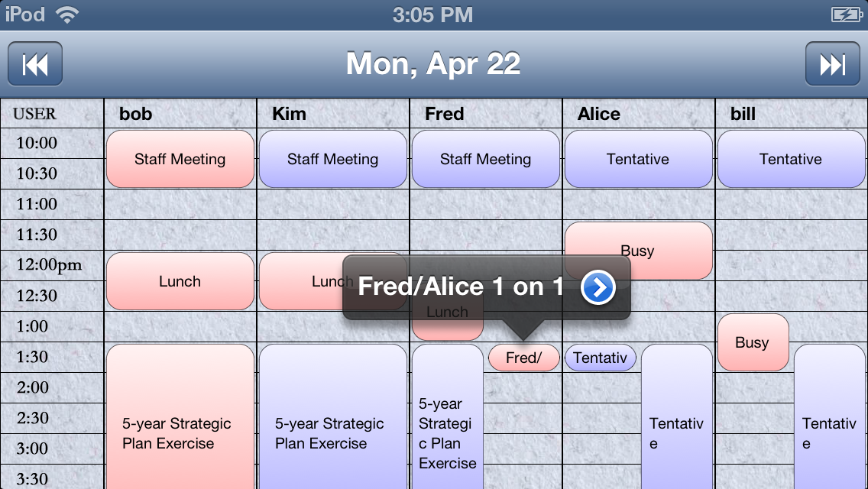Tap the battery charging icon

pos(846,15)
